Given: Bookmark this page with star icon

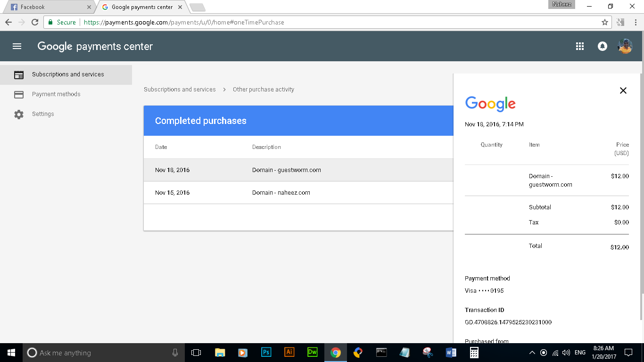Looking at the screenshot, I should (x=605, y=22).
